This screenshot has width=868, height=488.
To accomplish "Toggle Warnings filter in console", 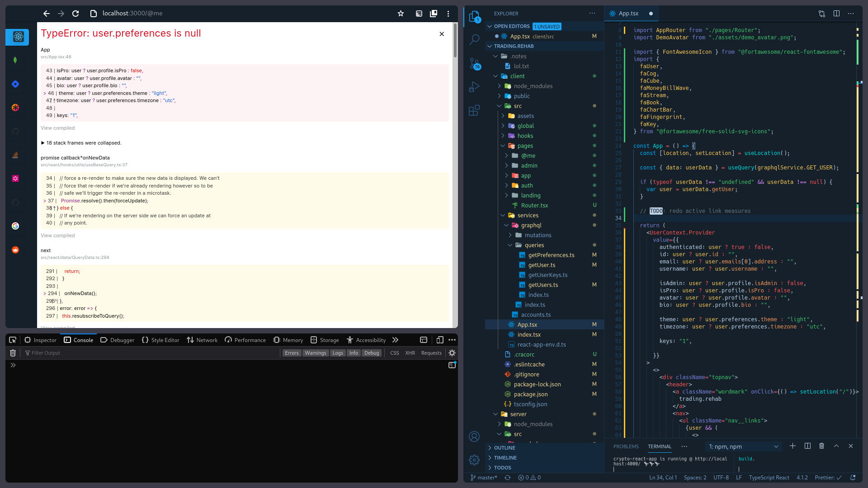I will point(316,353).
